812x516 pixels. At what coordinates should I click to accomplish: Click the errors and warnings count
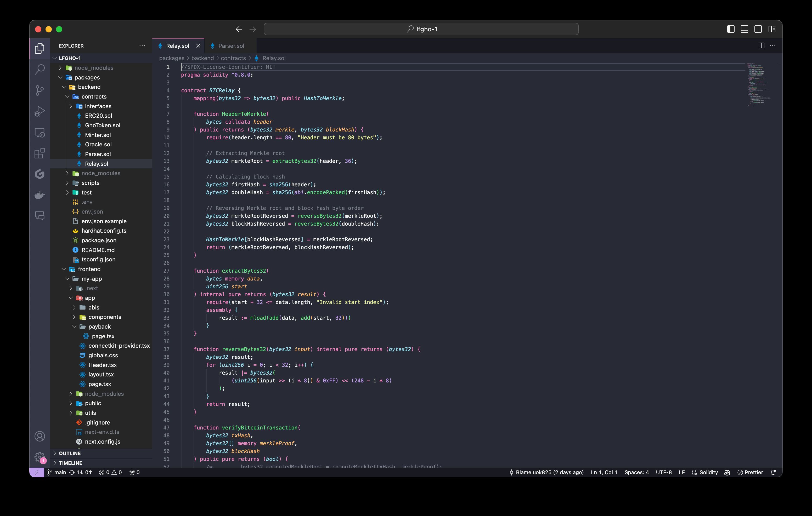coord(110,473)
